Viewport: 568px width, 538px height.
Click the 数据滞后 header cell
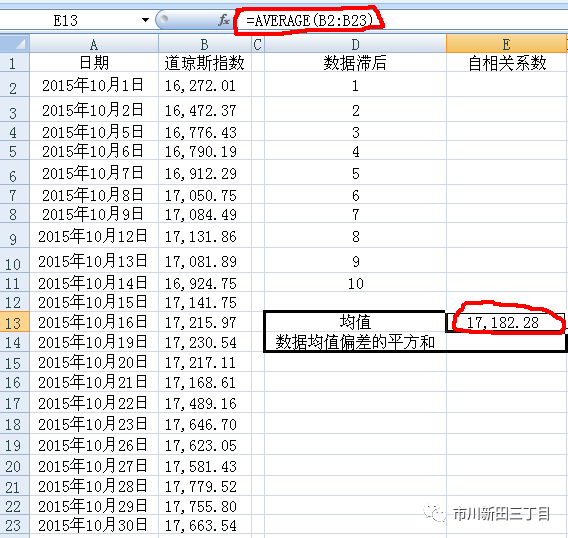pyautogui.click(x=355, y=63)
